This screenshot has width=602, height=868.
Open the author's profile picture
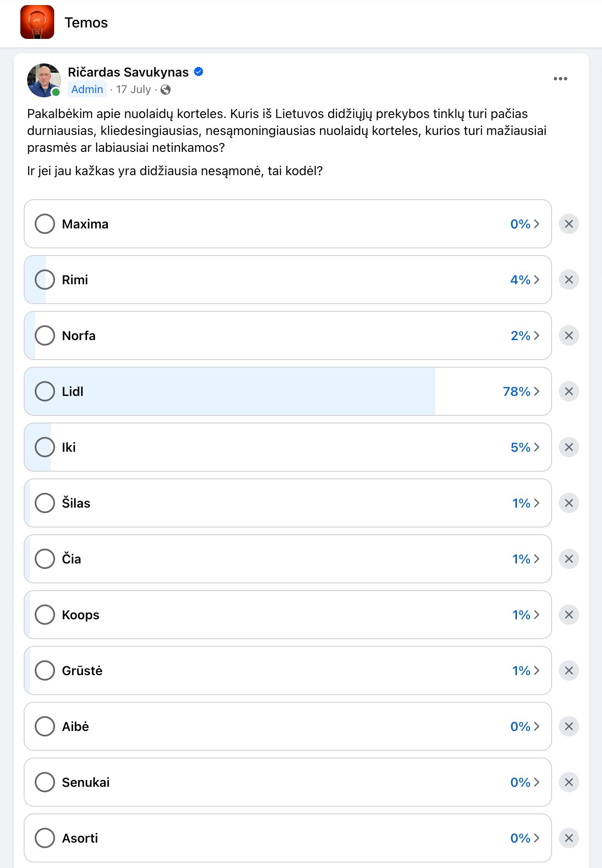pyautogui.click(x=44, y=80)
